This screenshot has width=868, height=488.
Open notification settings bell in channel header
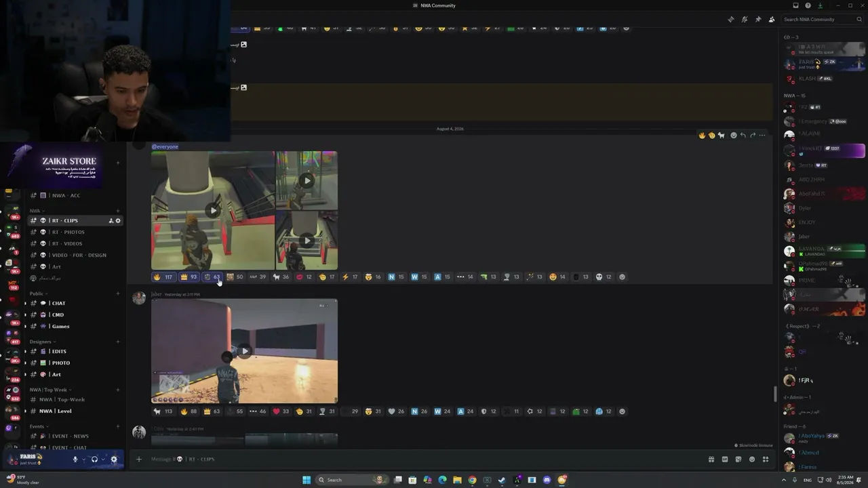[x=745, y=20]
